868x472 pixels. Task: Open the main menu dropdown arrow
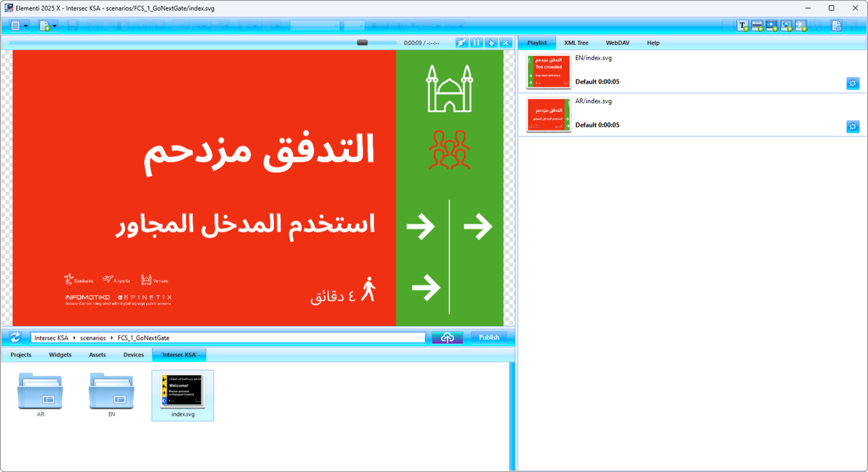click(25, 25)
